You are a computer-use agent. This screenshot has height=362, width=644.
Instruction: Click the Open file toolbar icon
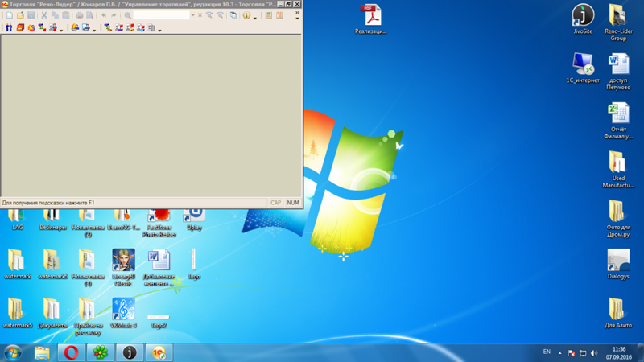[x=20, y=15]
